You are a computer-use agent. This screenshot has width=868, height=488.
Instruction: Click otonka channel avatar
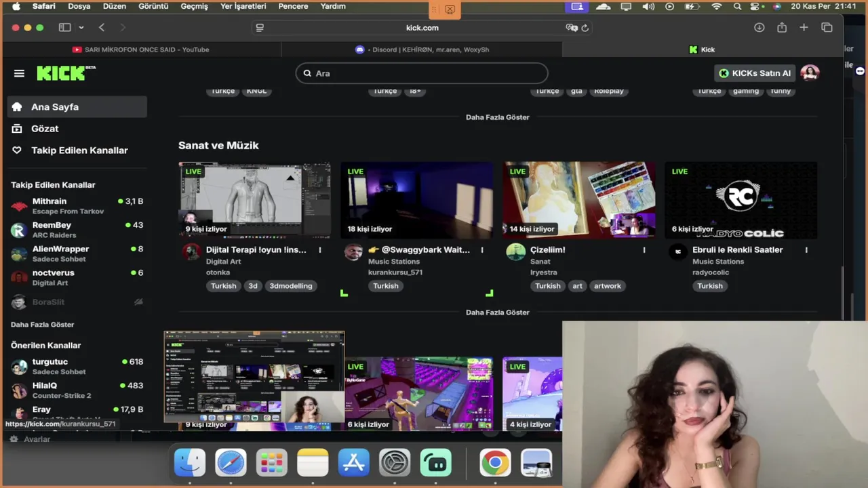click(191, 252)
